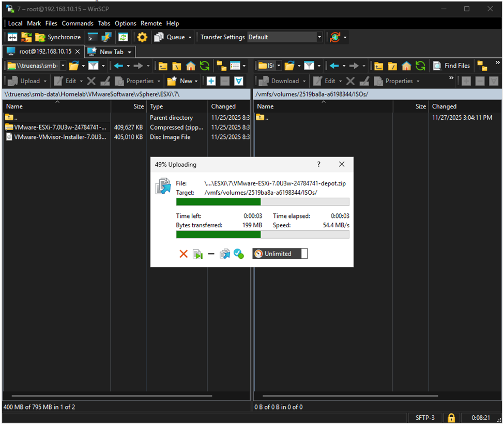Screen dimensions: 504x425
Task: Toggle the once-finished action icon in the dialog
Action: 238,254
